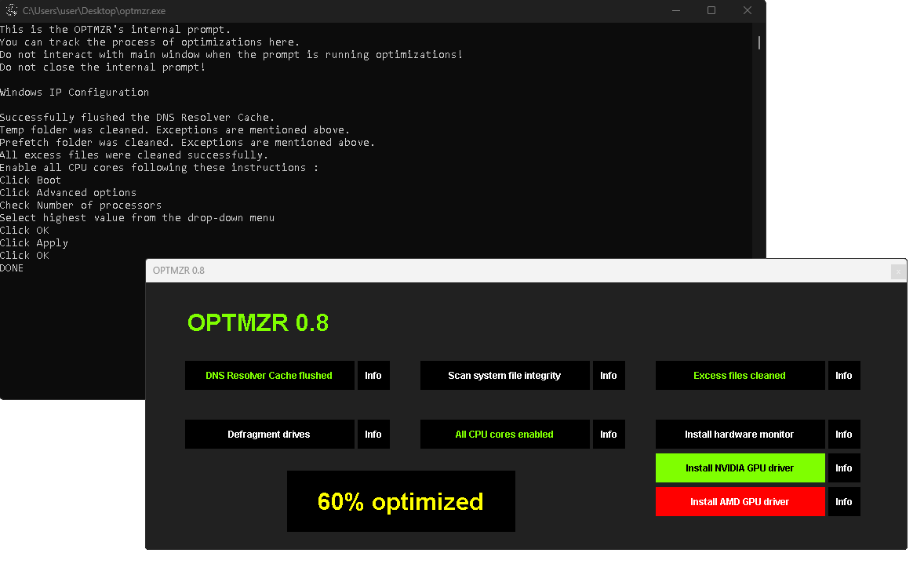Click 'Temp folder was cleaned' console line
Viewport: 924px width, 564px height.
[175, 129]
